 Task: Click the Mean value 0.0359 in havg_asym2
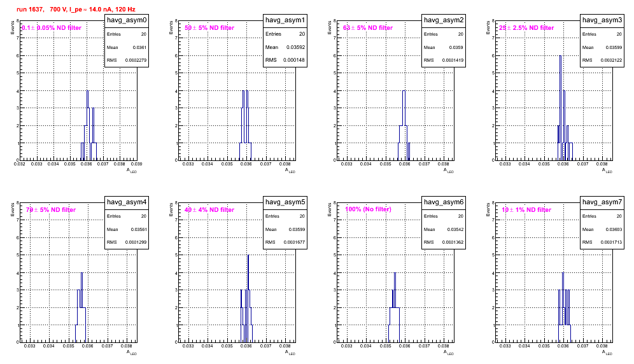456,47
